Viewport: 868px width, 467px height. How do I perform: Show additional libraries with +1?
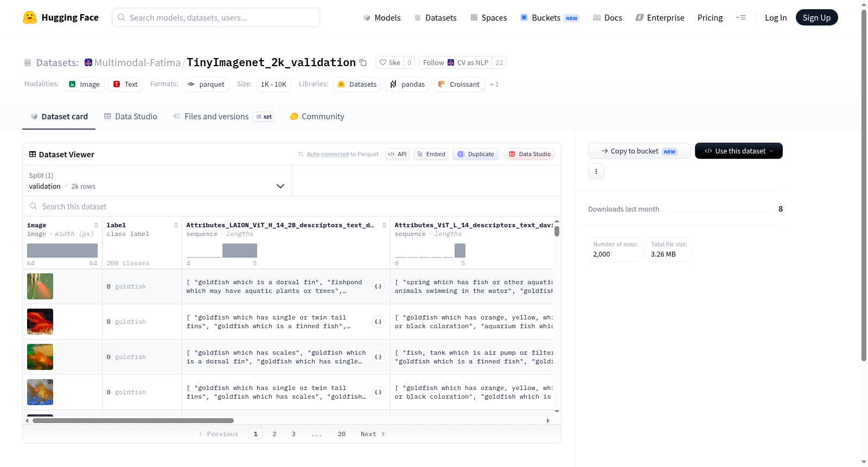[494, 85]
